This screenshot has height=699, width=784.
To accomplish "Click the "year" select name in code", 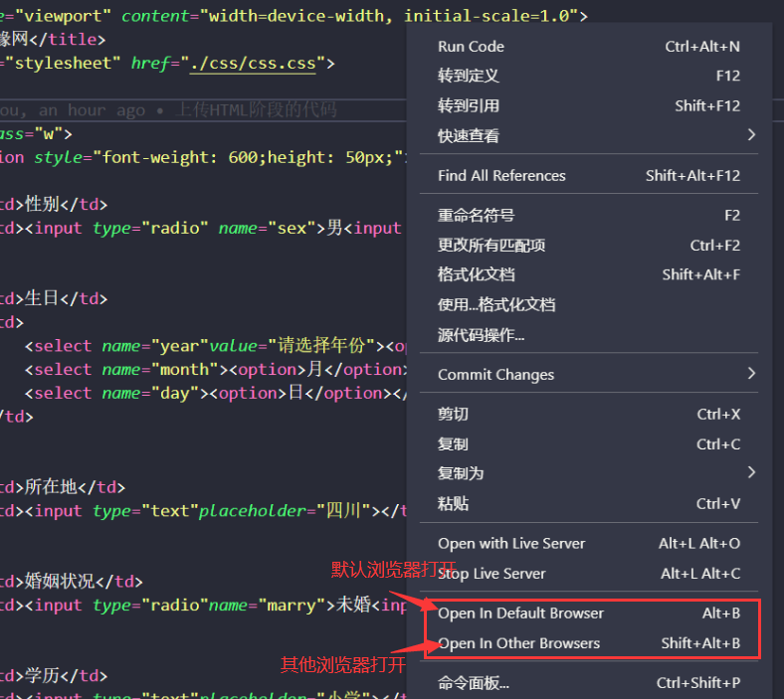I will (x=179, y=346).
